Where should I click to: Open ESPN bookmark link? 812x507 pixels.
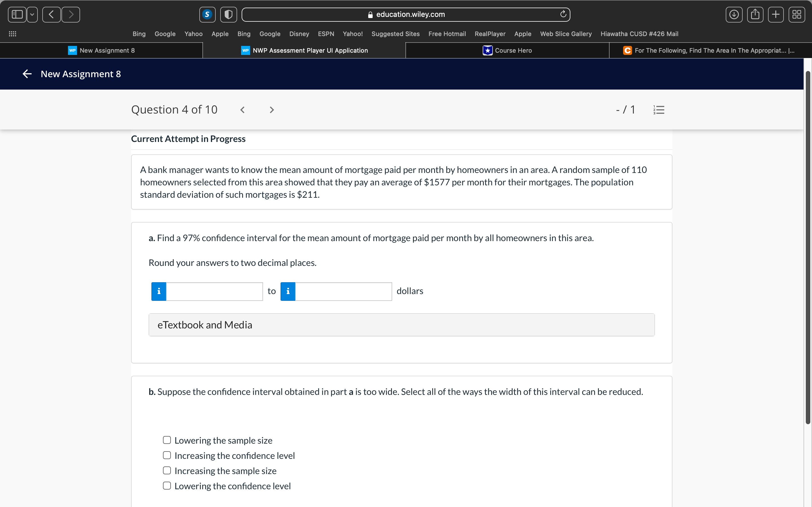pyautogui.click(x=326, y=34)
